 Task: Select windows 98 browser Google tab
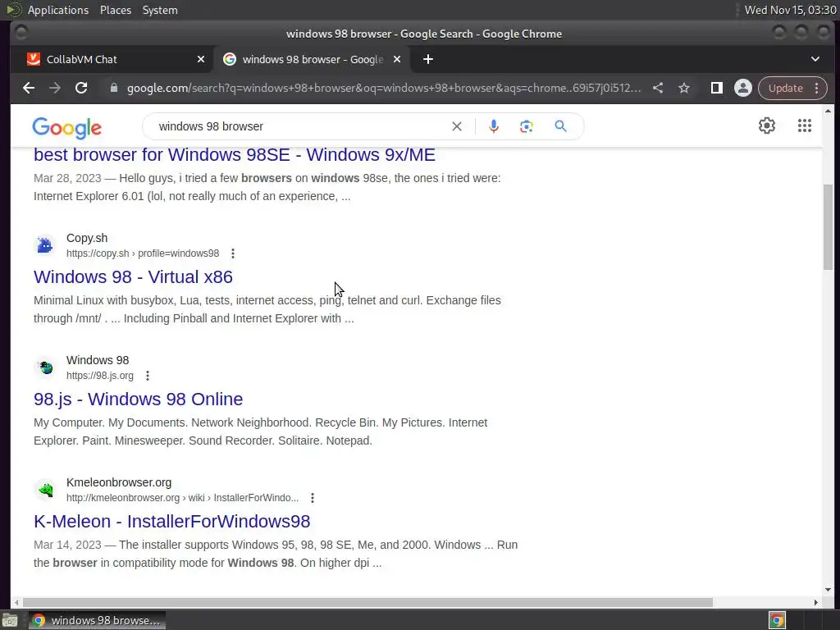[313, 59]
